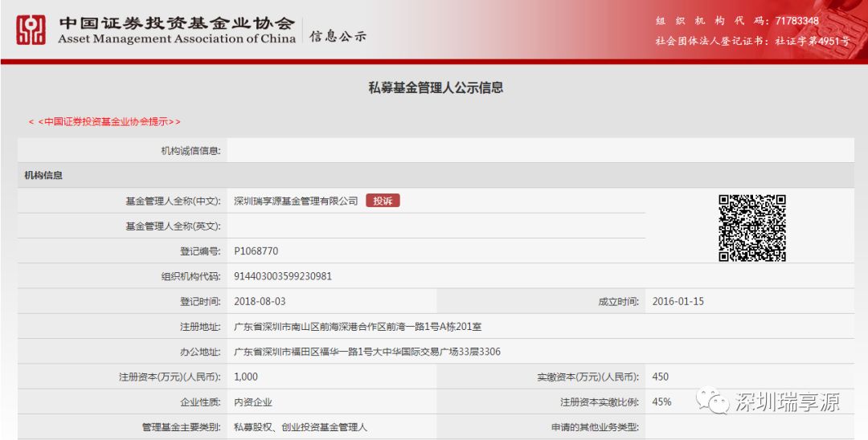Click the QR code image

click(x=751, y=228)
